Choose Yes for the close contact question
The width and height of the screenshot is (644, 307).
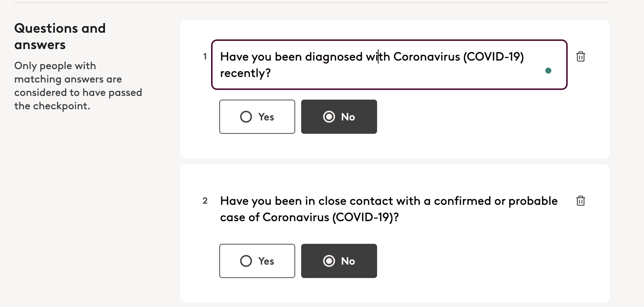point(257,261)
